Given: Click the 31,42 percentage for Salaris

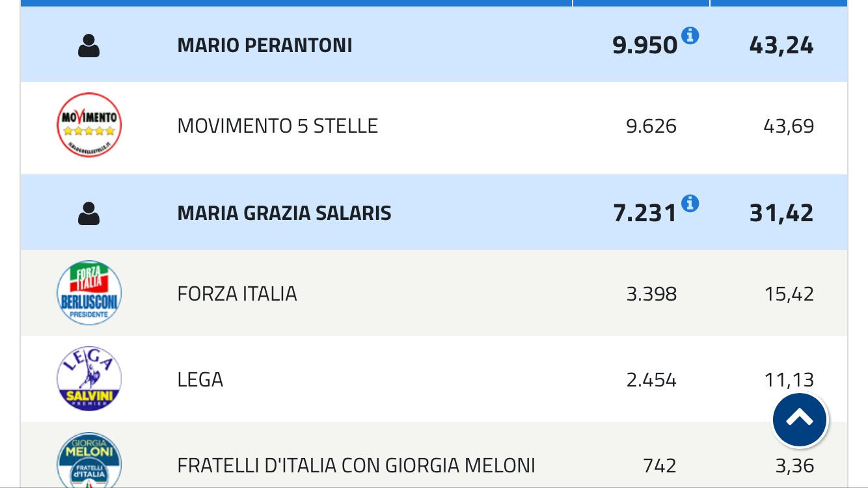Looking at the screenshot, I should [x=781, y=213].
